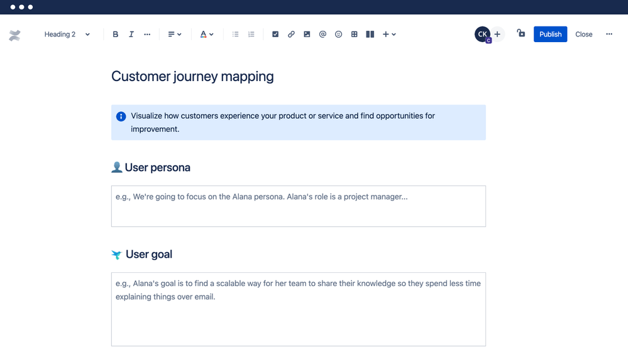
Task: Publish the Customer journey mapping page
Action: point(550,34)
